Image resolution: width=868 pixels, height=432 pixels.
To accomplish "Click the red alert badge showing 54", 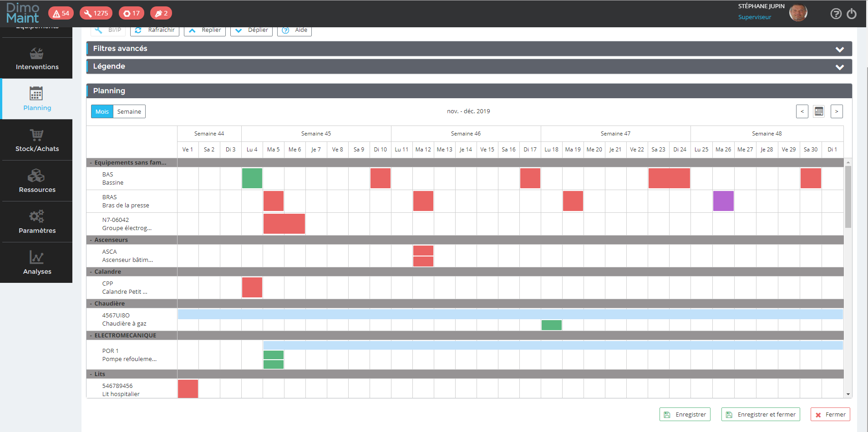I will [61, 13].
